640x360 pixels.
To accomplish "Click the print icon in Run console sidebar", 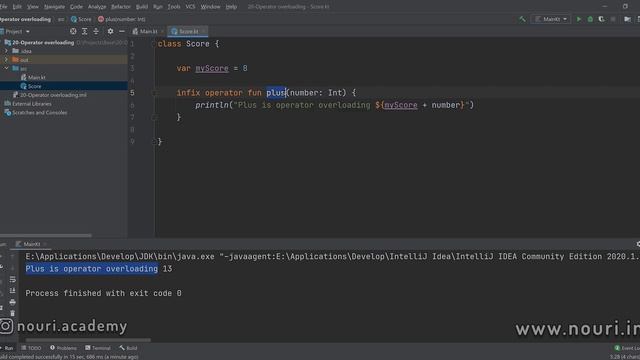I will pyautogui.click(x=13, y=302).
